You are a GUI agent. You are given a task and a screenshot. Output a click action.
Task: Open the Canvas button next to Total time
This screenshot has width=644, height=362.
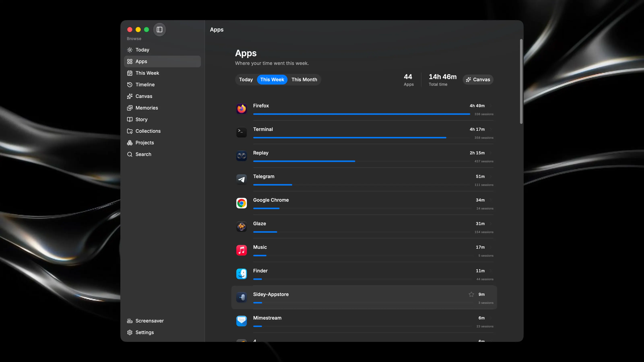[478, 80]
